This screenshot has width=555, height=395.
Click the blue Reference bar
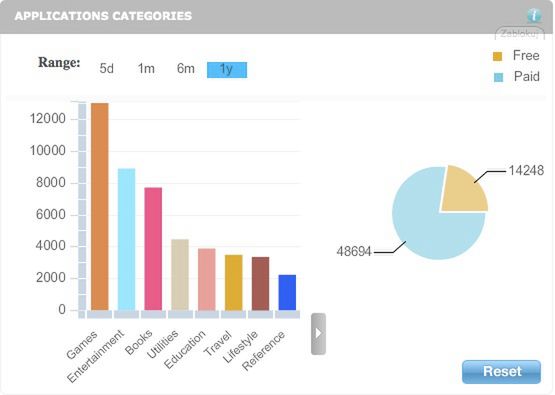[x=287, y=293]
